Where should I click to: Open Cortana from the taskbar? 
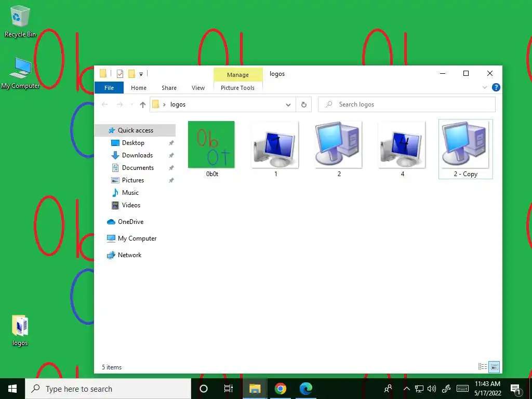click(x=204, y=389)
